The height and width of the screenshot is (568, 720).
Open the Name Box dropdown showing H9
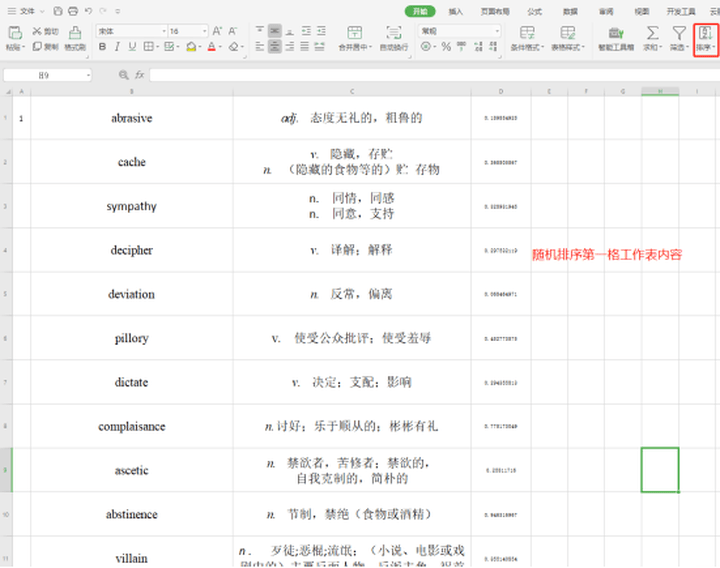(x=88, y=75)
